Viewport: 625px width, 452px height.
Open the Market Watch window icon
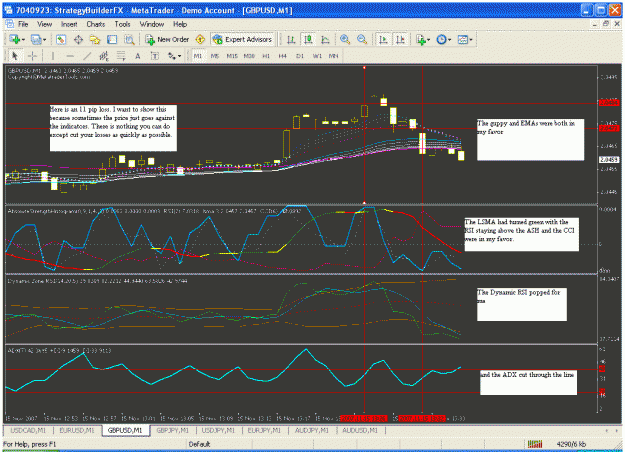point(61,39)
